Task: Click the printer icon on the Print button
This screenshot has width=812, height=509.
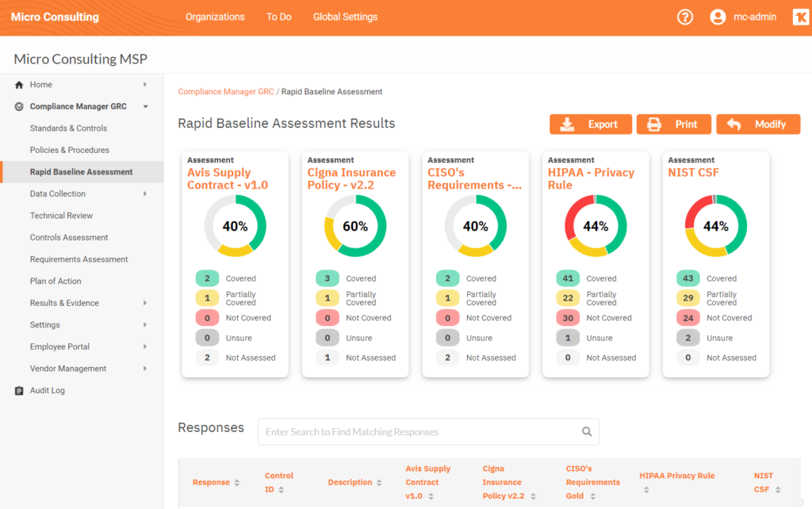Action: (653, 124)
